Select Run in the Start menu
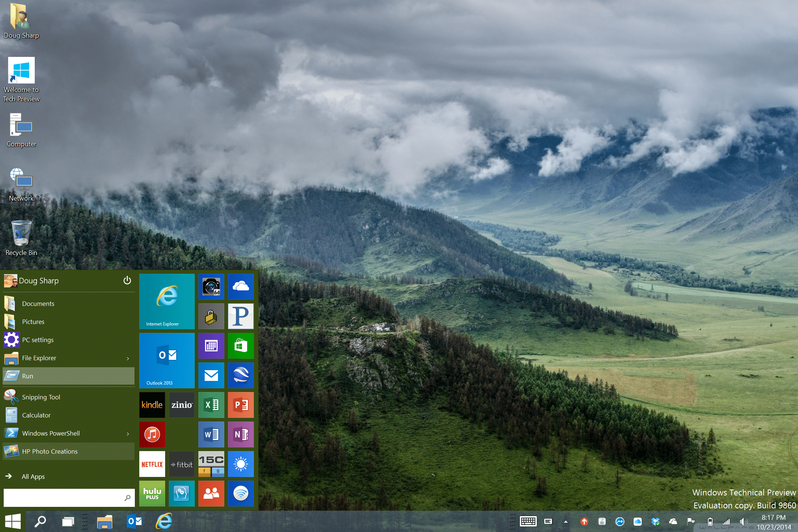The image size is (798, 532). [x=69, y=376]
